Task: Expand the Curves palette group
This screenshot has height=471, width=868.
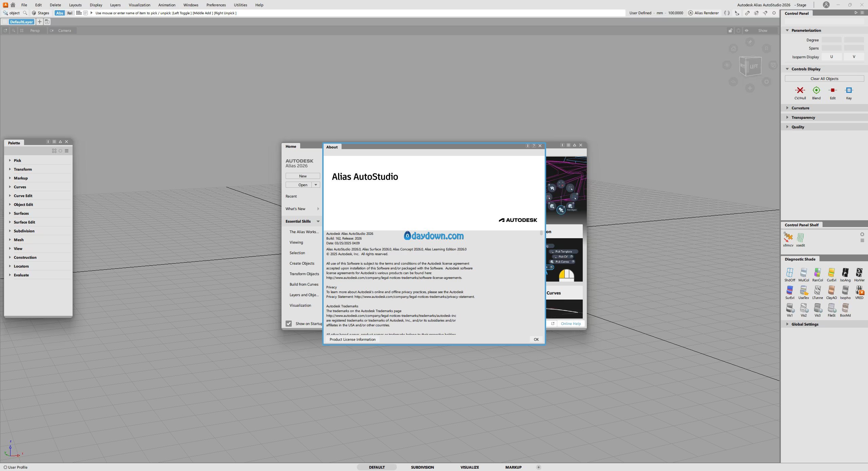Action: 10,187
